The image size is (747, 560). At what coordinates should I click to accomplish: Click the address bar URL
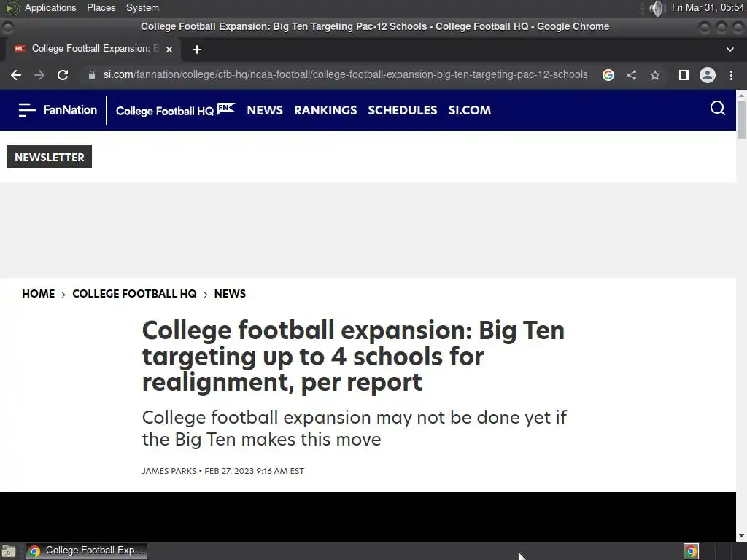coord(345,75)
